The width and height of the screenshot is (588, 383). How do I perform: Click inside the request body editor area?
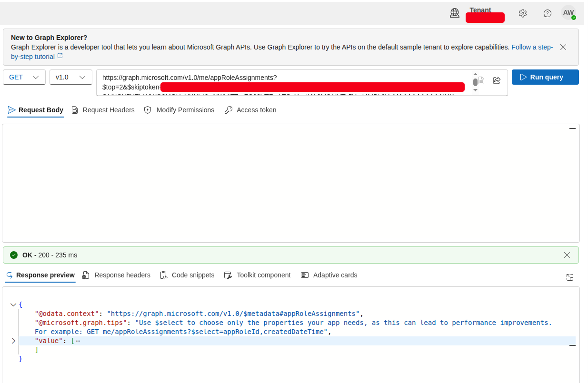tap(291, 183)
